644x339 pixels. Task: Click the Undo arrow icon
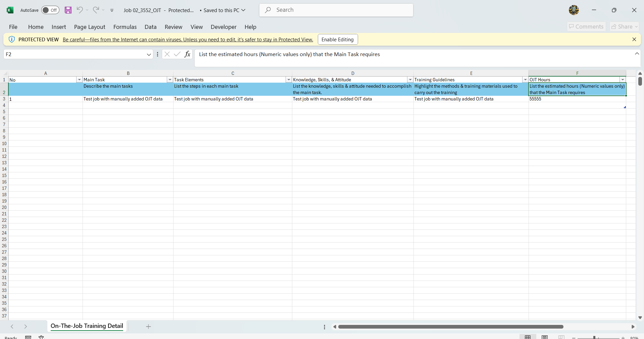pos(80,10)
